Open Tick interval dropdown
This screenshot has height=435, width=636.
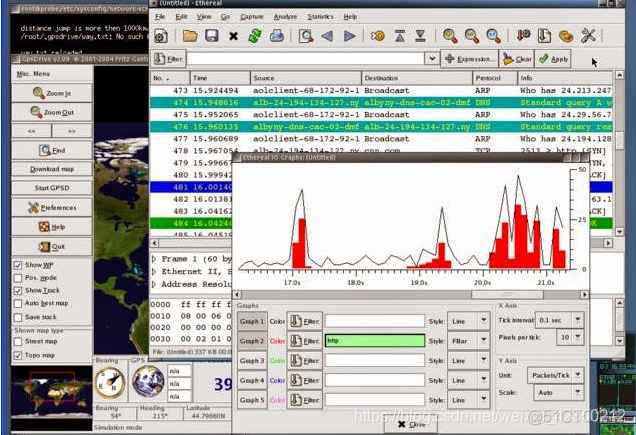tap(559, 320)
